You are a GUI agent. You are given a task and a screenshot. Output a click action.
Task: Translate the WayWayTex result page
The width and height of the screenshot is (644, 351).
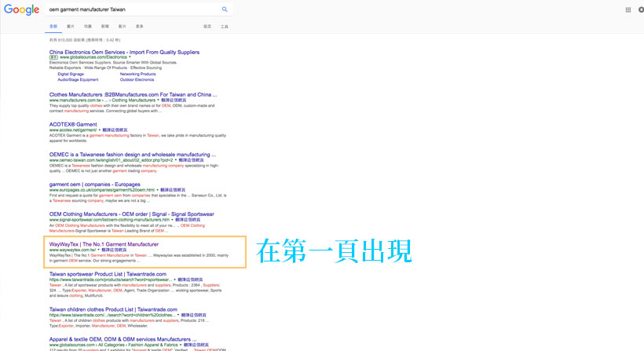click(x=114, y=250)
